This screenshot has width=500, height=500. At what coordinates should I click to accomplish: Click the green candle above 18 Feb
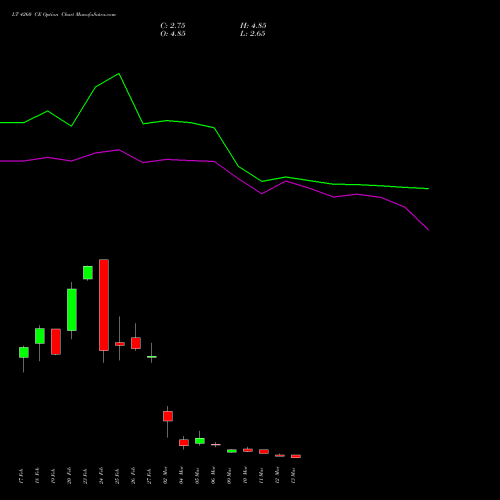pyautogui.click(x=40, y=336)
